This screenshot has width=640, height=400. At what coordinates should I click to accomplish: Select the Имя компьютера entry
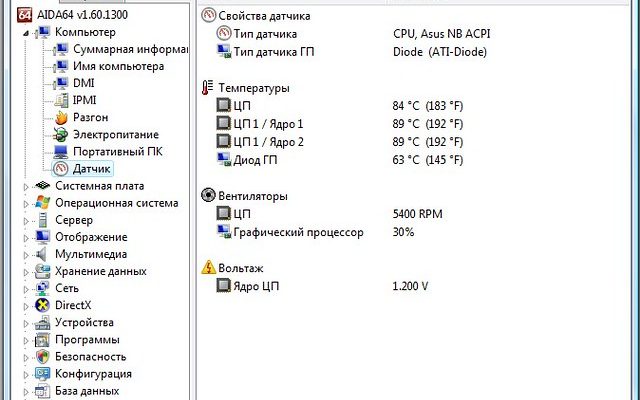(118, 66)
